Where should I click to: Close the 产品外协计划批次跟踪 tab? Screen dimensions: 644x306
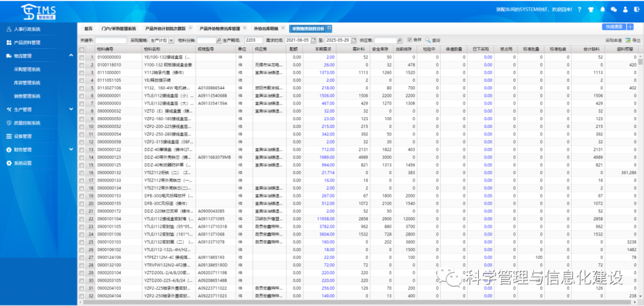pos(190,29)
